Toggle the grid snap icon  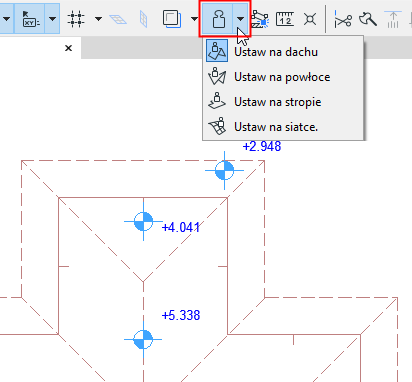[x=76, y=19]
